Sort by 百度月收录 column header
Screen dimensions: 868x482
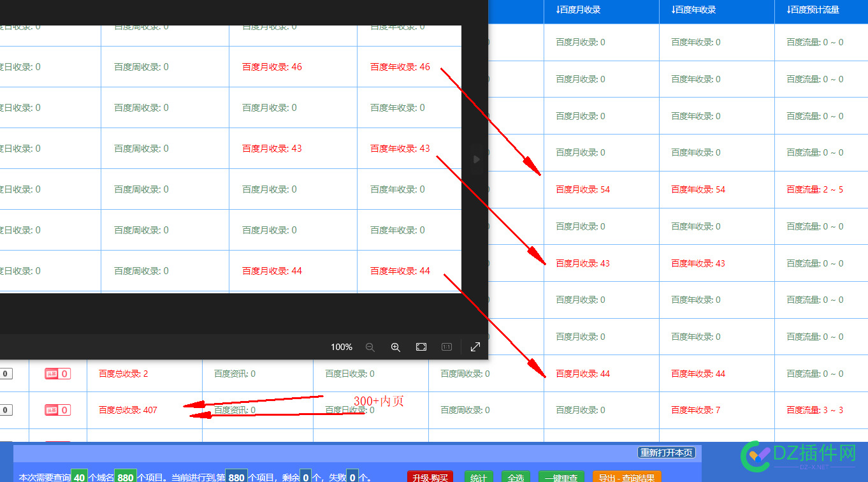578,10
